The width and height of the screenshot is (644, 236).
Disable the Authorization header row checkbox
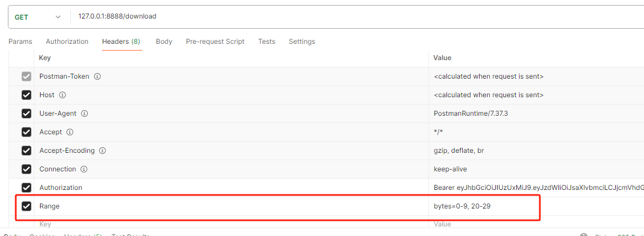[26, 188]
